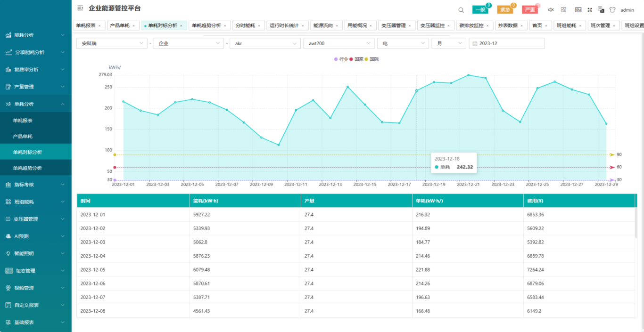Viewport: 644px width, 332px height.
Task: Click the AI预测 sidebar icon
Action: [x=8, y=236]
